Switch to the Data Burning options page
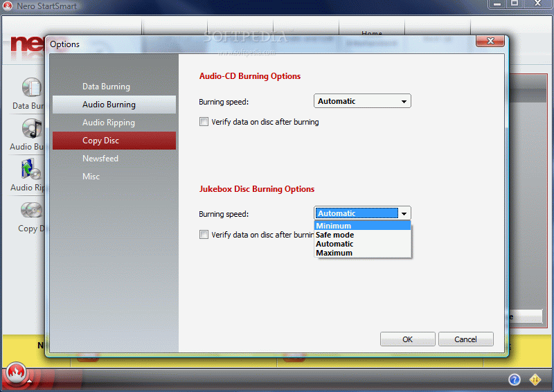Viewport: 554px width, 392px height. [x=114, y=87]
